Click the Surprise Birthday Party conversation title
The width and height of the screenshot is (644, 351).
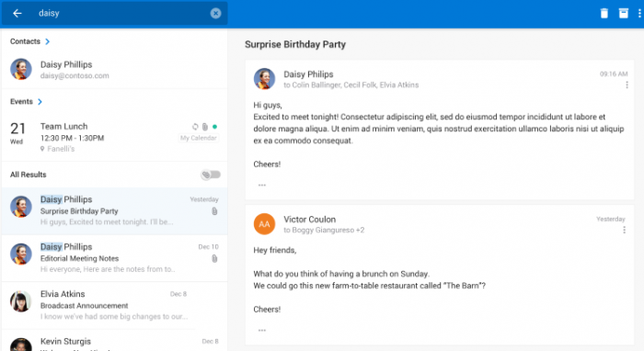pyautogui.click(x=295, y=44)
